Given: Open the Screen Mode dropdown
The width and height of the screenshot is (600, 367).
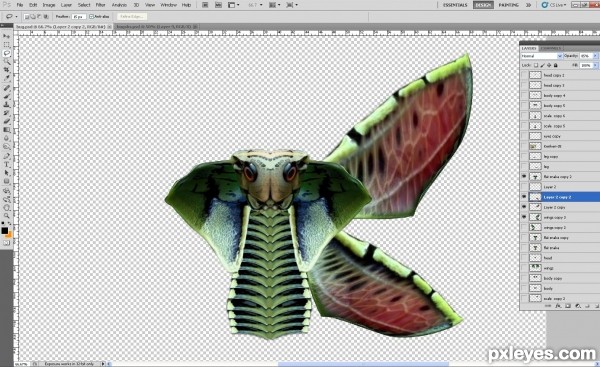Looking at the screenshot, I should point(291,5).
